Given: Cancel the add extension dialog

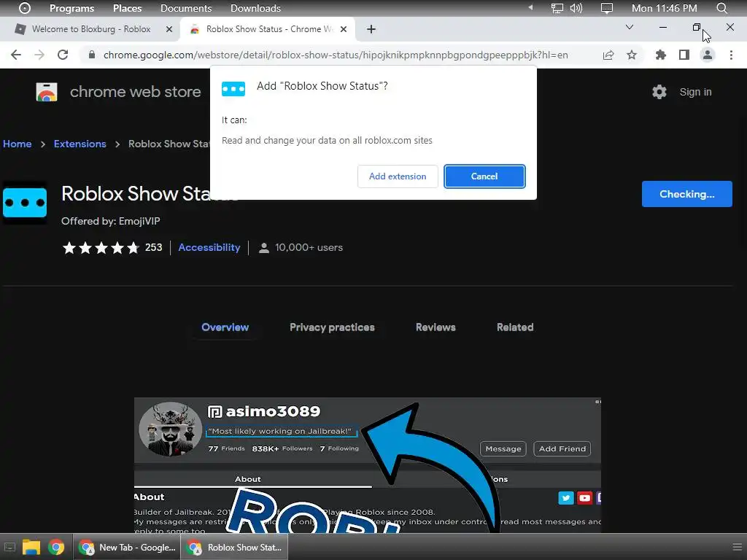Looking at the screenshot, I should click(x=484, y=176).
